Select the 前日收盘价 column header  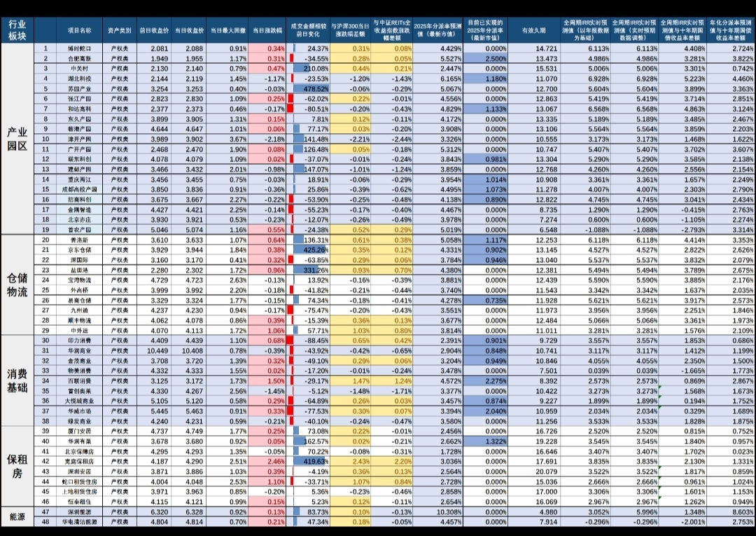point(154,30)
